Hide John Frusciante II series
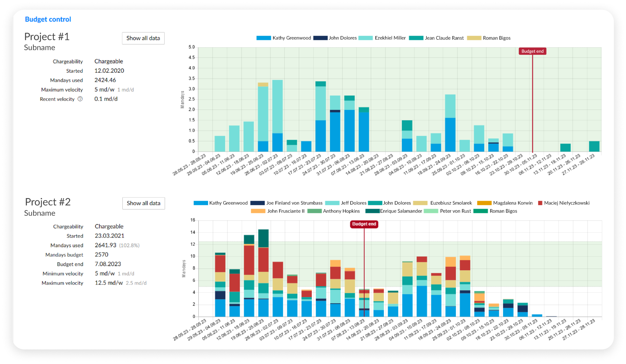 [x=285, y=211]
